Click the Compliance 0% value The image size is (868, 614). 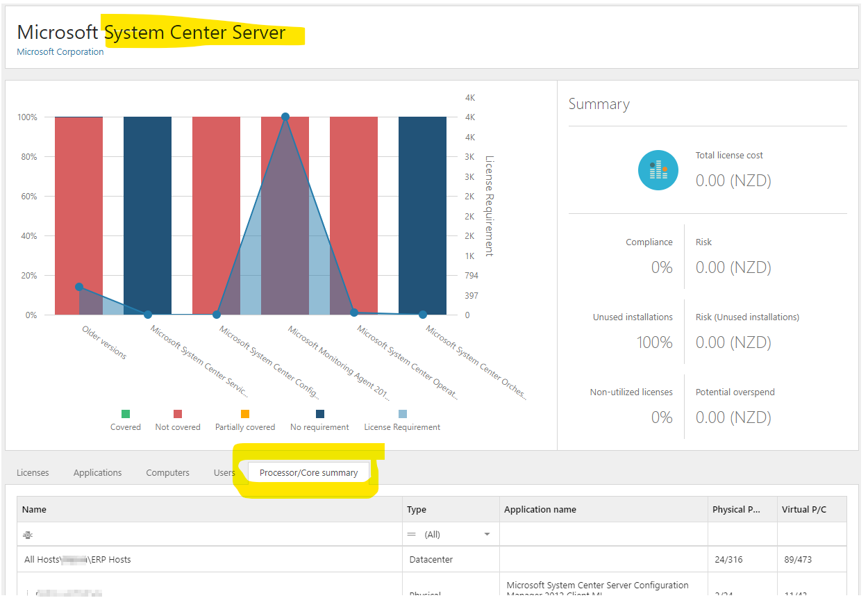(662, 267)
